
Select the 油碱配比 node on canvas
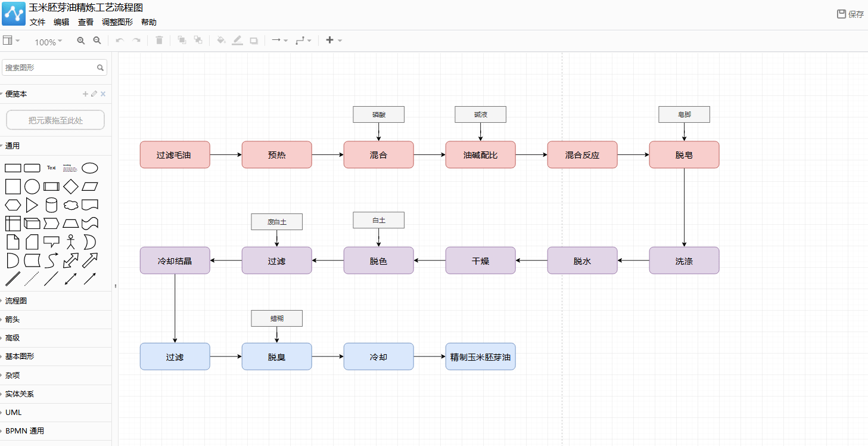pyautogui.click(x=481, y=155)
